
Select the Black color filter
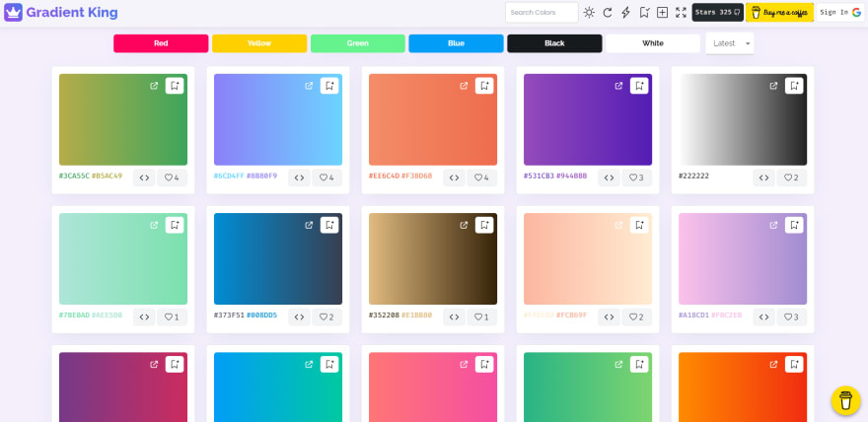pos(554,43)
